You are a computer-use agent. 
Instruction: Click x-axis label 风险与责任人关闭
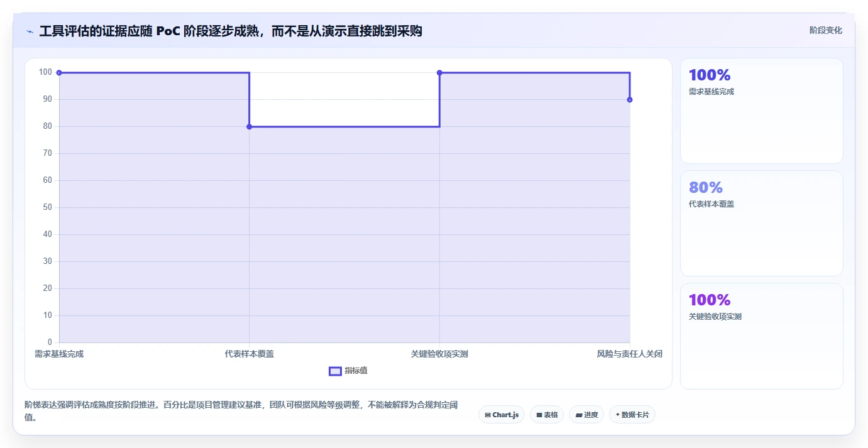(x=630, y=354)
